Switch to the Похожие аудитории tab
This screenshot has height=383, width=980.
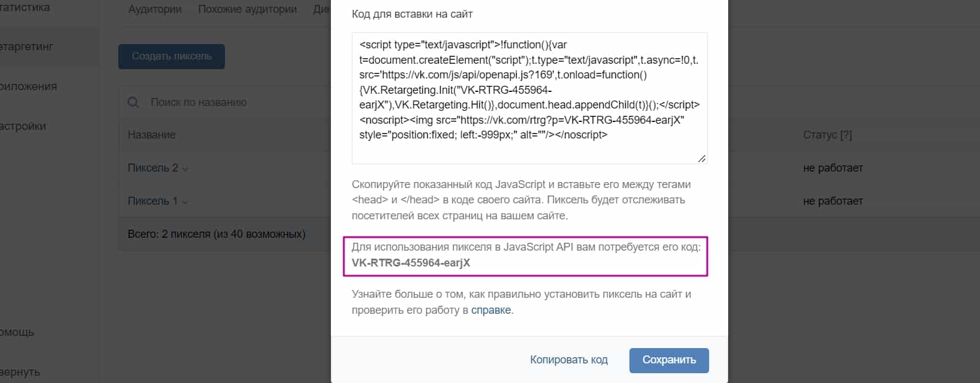(247, 9)
